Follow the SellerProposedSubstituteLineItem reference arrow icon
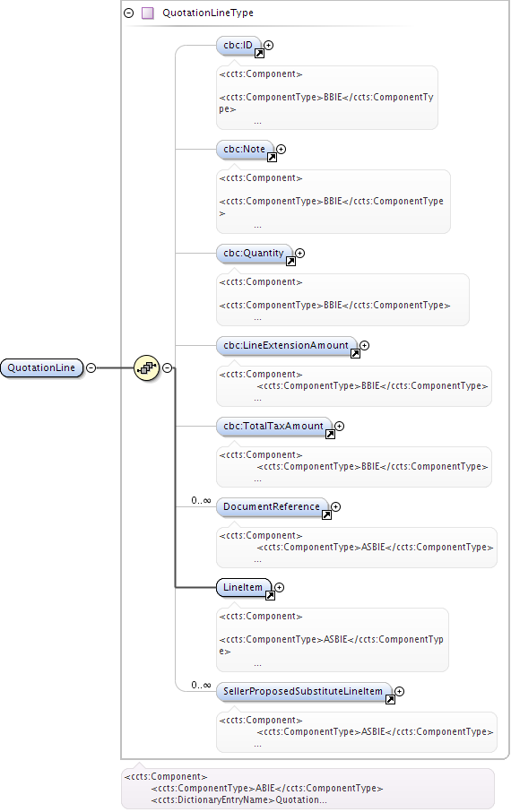 (x=390, y=700)
